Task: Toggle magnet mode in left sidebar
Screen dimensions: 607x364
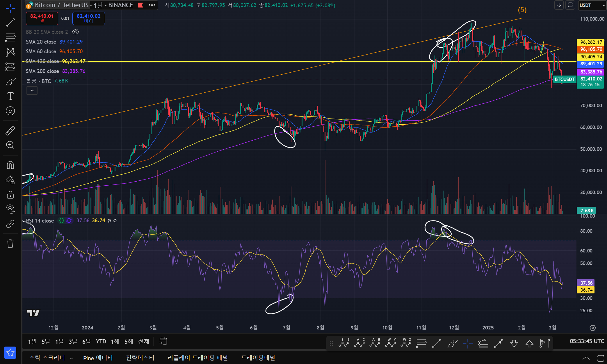Action: click(x=10, y=165)
